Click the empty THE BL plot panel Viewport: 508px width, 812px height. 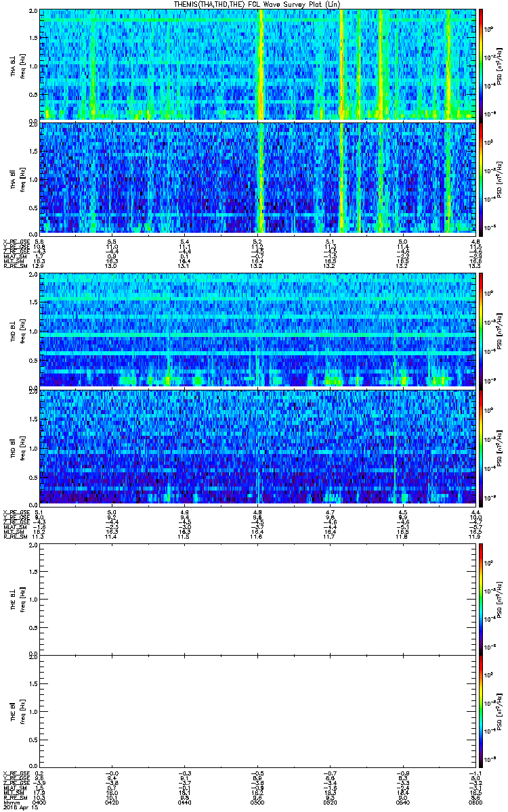point(258,600)
